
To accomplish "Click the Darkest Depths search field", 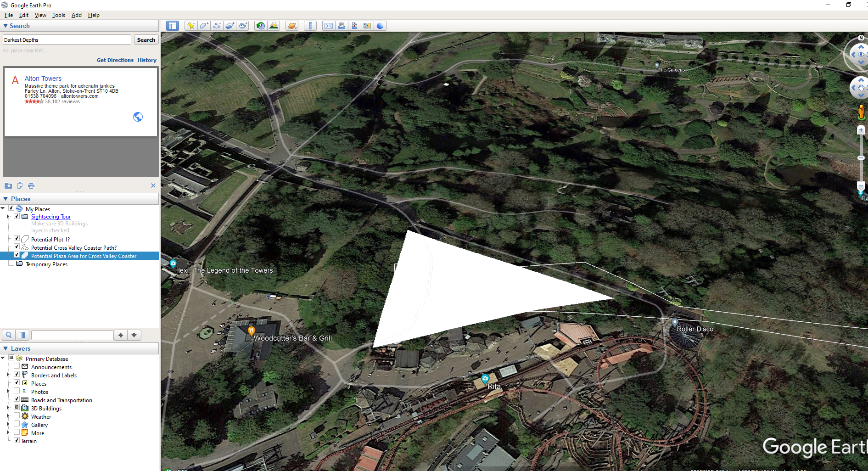I will click(x=67, y=40).
